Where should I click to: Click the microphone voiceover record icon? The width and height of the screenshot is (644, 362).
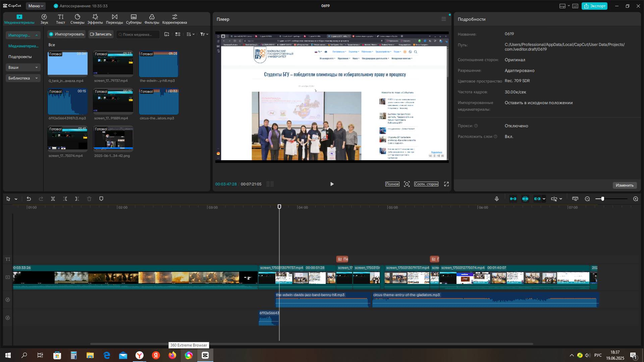(497, 199)
